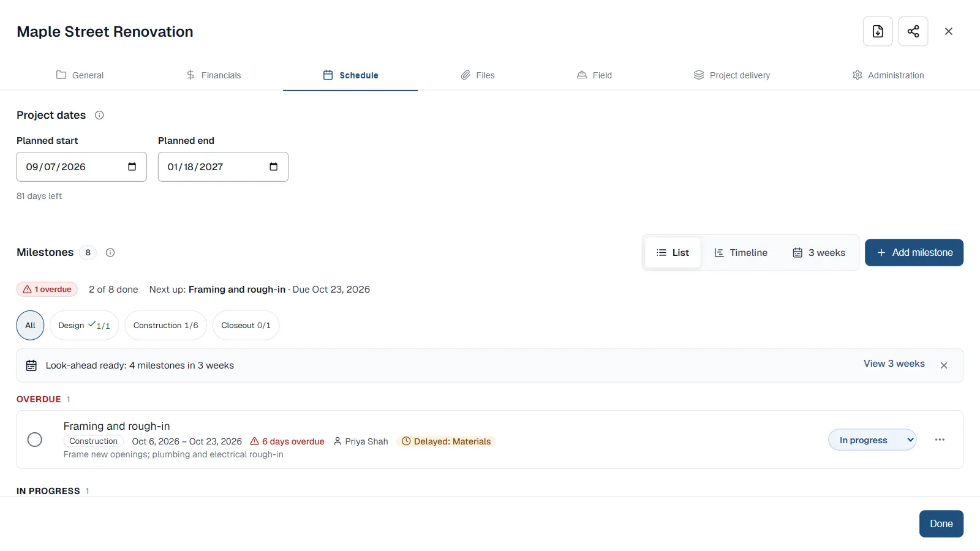Click the milestone count badge showing 8
Image resolution: width=980 pixels, height=551 pixels.
(x=88, y=252)
